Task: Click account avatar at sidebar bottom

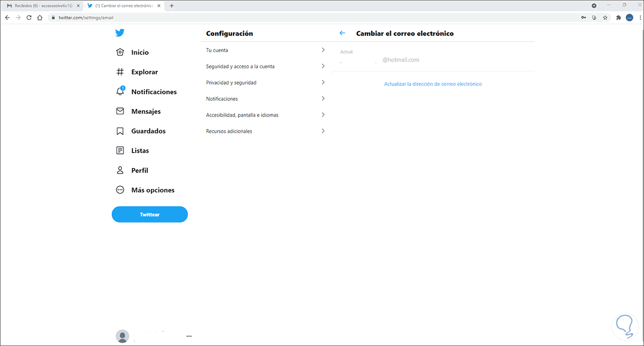Action: 122,336
